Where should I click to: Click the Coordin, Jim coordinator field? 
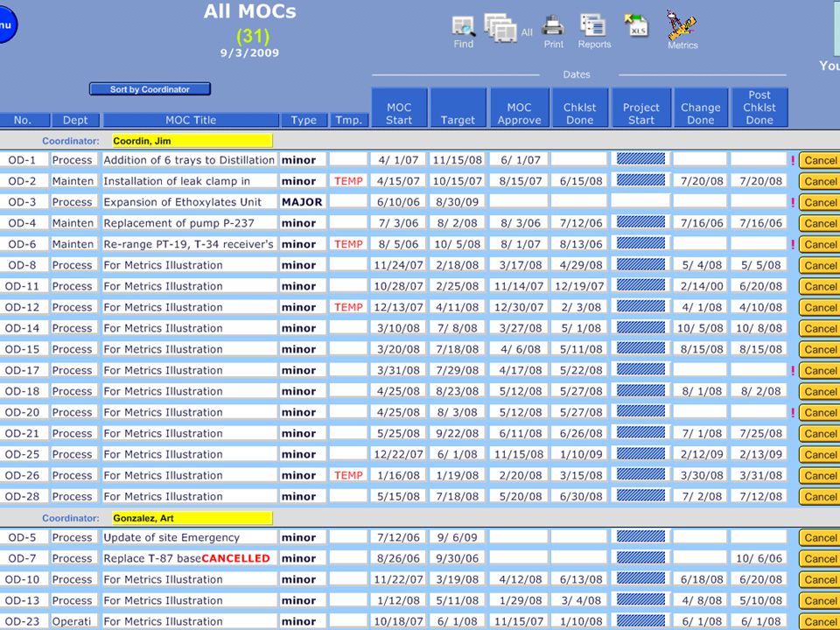coord(192,141)
